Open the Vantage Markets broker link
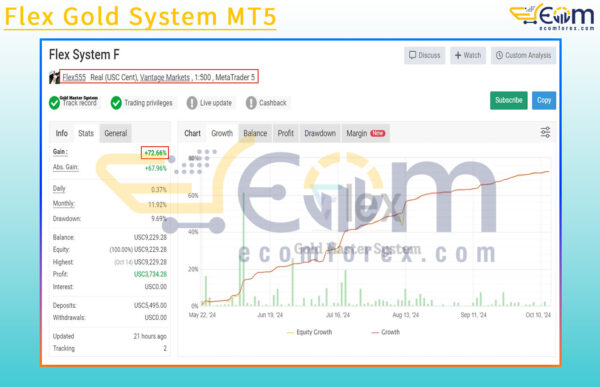 (165, 77)
